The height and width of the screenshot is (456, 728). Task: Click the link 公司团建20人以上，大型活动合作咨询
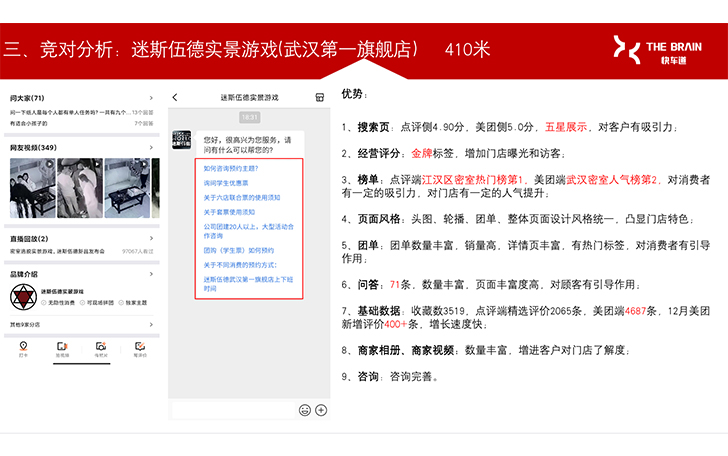(x=248, y=231)
